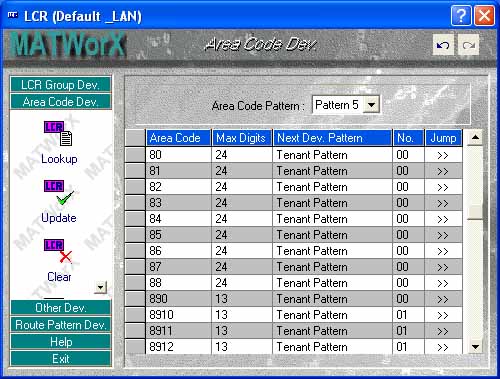Select row header of area code 85
Image resolution: width=500 pixels, height=379 pixels.
[135, 235]
